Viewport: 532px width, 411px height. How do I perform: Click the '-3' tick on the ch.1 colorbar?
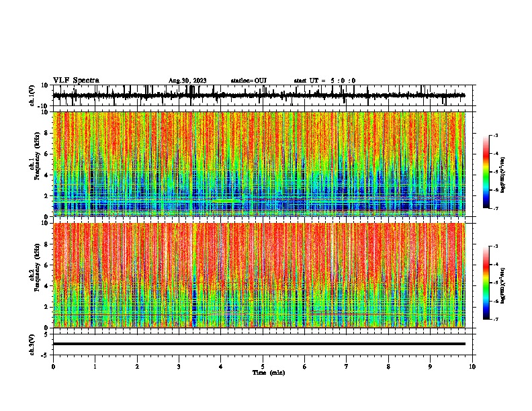(x=495, y=135)
